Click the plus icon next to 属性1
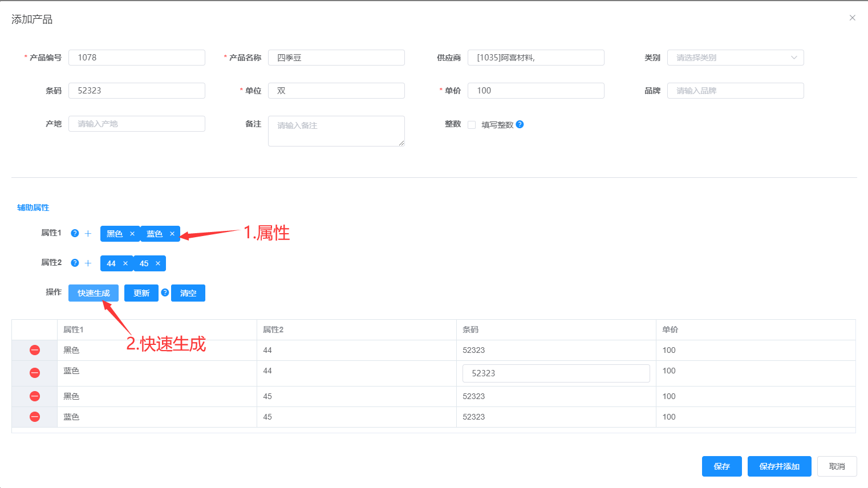This screenshot has width=868, height=488. tap(88, 234)
